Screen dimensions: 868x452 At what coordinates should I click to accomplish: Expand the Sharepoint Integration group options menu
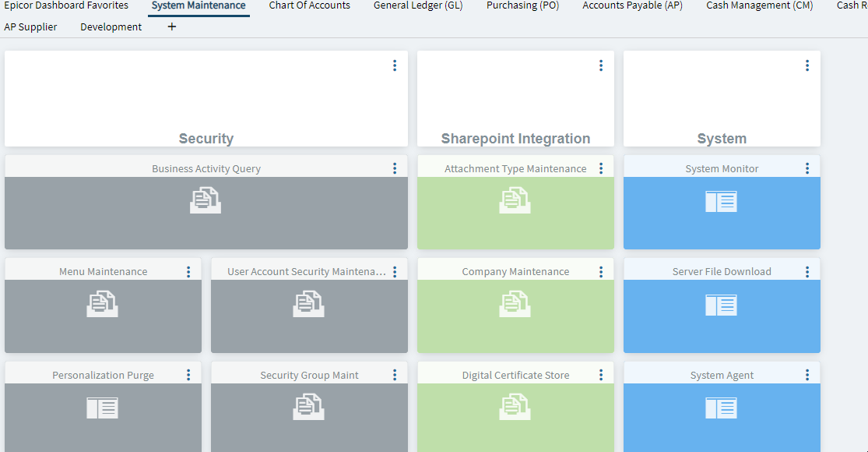pyautogui.click(x=601, y=65)
